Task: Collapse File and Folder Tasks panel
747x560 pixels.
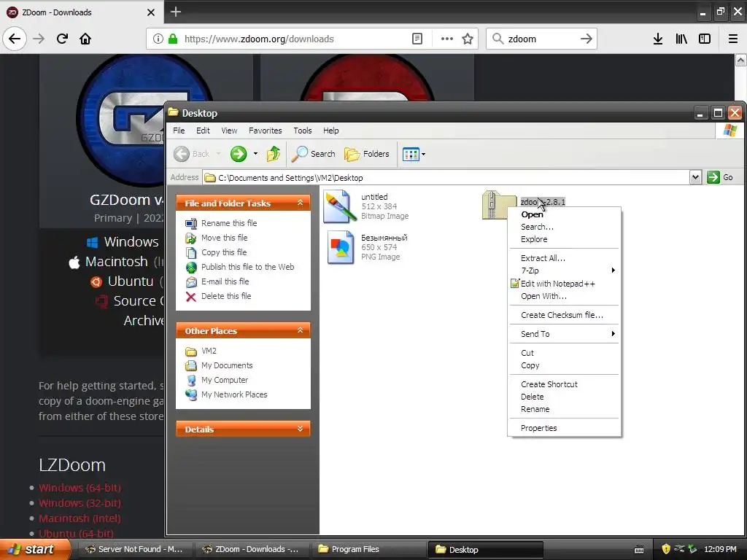Action: click(300, 203)
